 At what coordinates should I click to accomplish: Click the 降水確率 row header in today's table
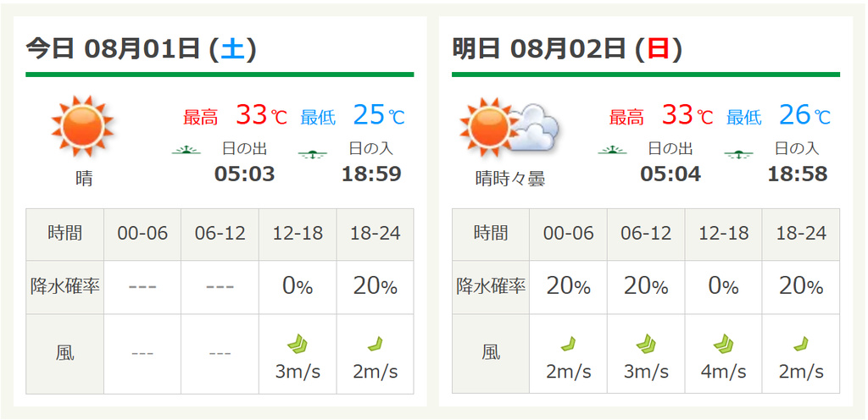click(x=64, y=287)
